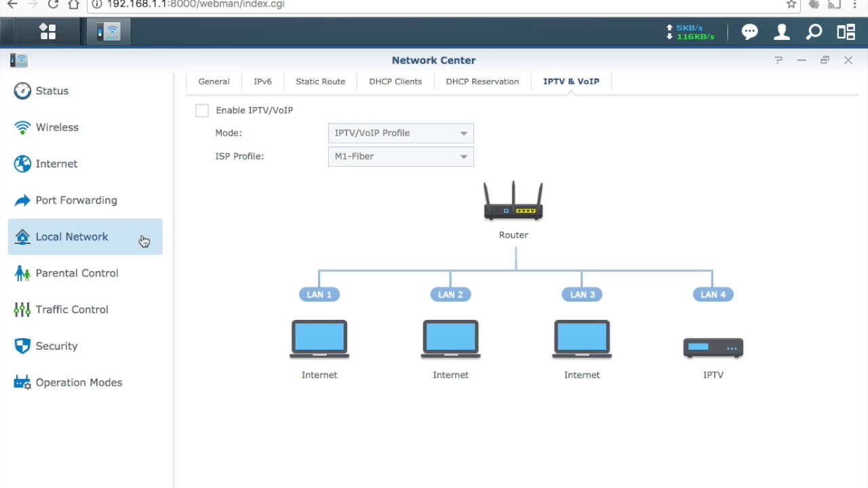Open the widgets panel icon
This screenshot has height=488, width=868.
pos(846,32)
